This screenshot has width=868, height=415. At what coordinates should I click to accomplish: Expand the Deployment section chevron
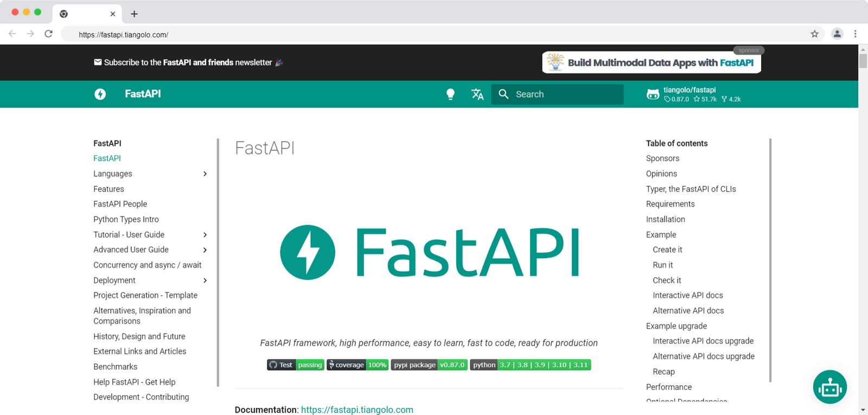point(205,280)
